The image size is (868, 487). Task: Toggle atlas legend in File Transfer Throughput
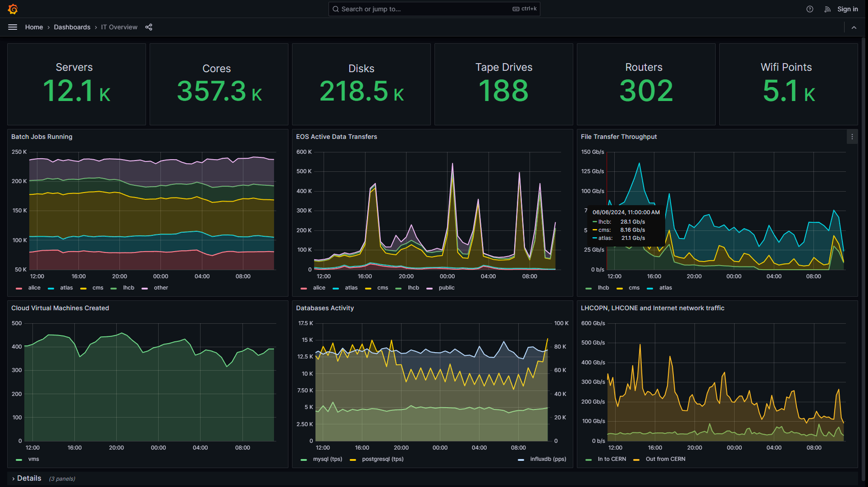(x=665, y=288)
